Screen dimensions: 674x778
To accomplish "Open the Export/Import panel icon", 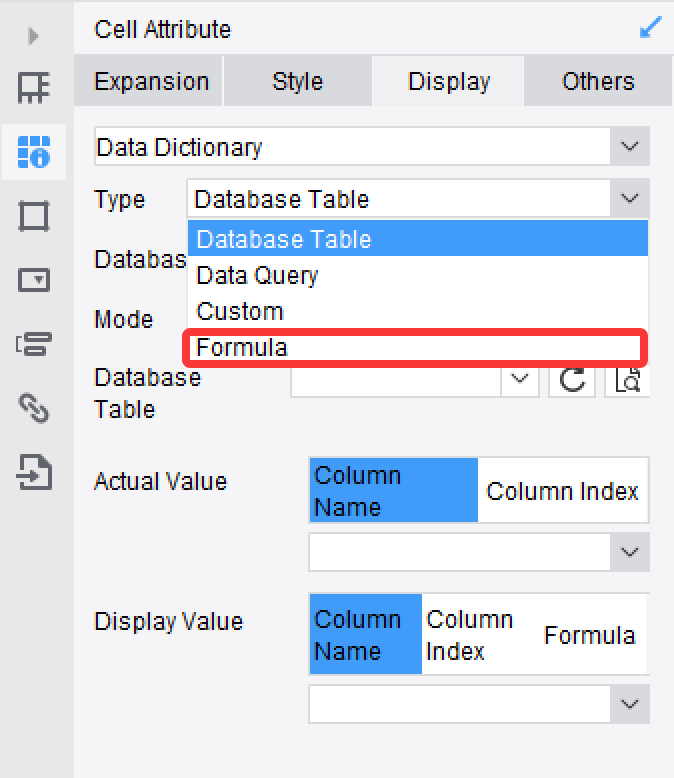I will (x=34, y=472).
